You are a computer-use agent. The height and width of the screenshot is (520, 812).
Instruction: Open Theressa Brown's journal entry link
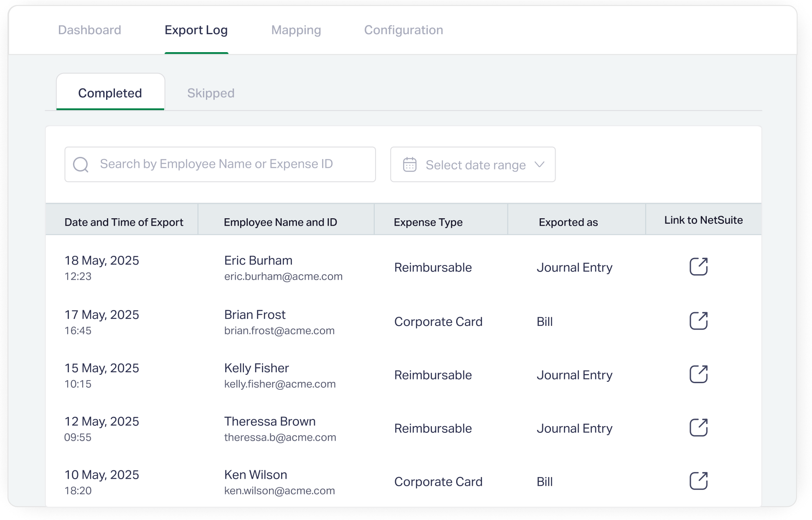tap(698, 427)
